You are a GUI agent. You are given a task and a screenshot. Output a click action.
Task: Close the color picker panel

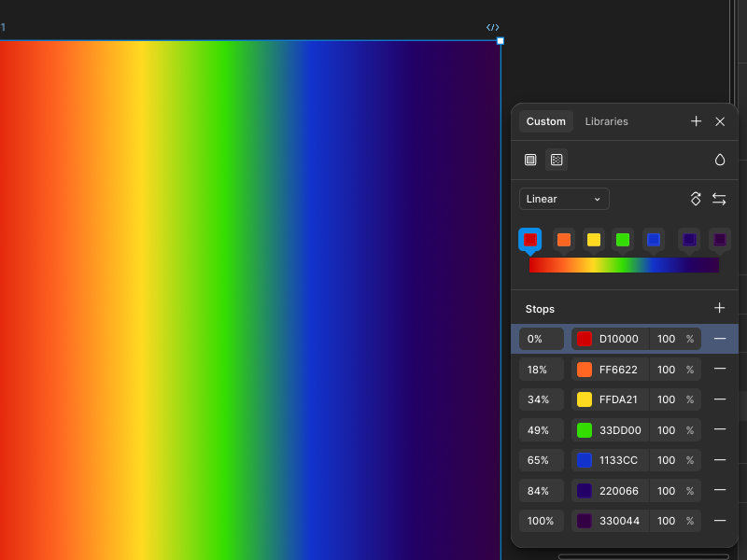click(x=720, y=121)
